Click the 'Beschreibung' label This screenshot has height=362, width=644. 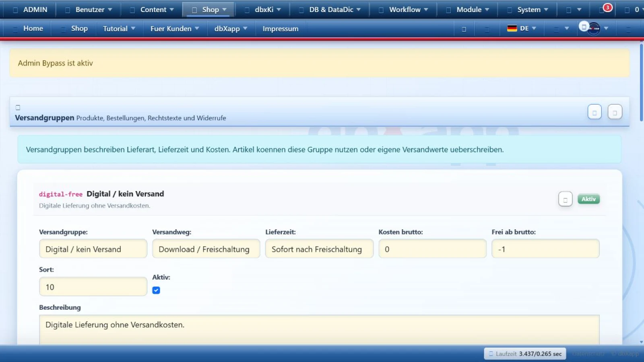tap(60, 307)
